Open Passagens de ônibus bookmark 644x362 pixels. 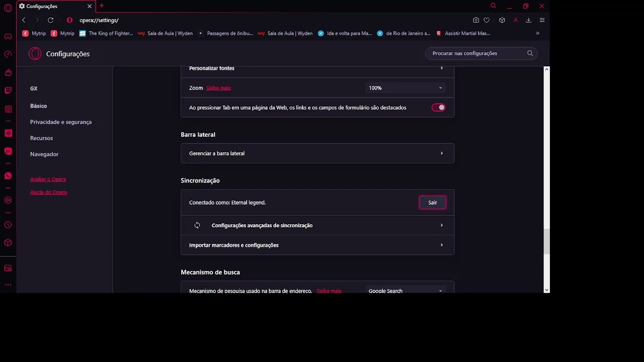[225, 33]
